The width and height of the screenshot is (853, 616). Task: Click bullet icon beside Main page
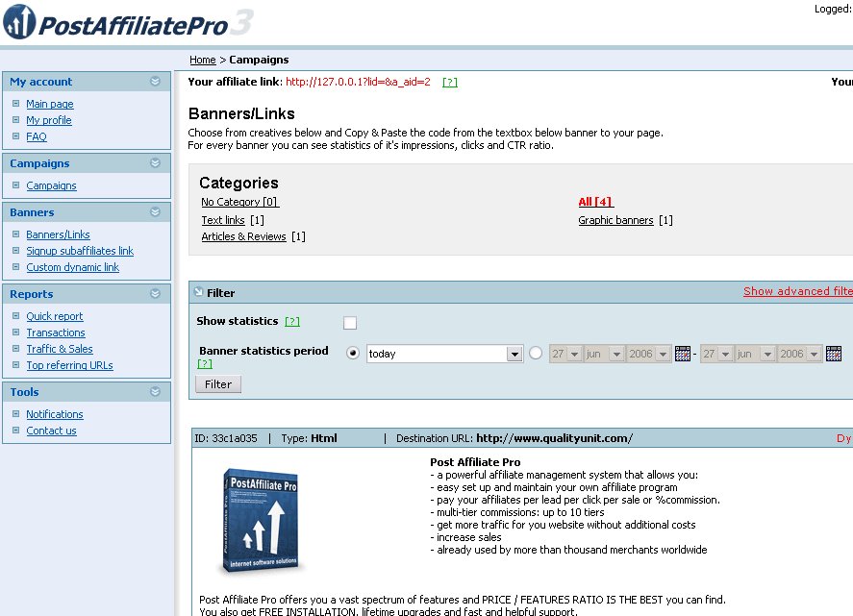point(15,103)
